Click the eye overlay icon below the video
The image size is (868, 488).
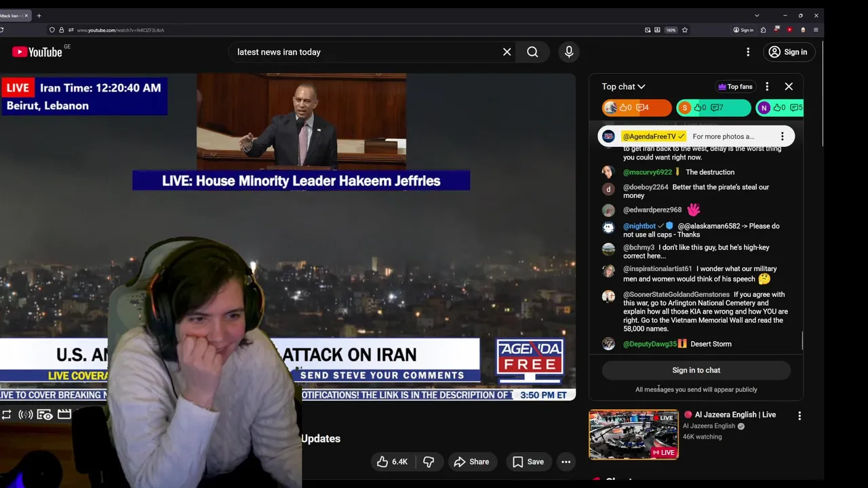(45, 414)
